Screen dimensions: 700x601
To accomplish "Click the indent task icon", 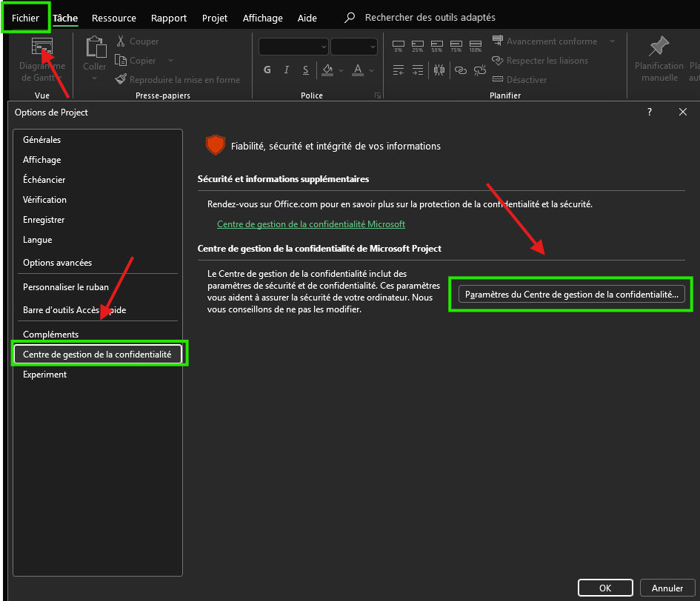I will (418, 70).
